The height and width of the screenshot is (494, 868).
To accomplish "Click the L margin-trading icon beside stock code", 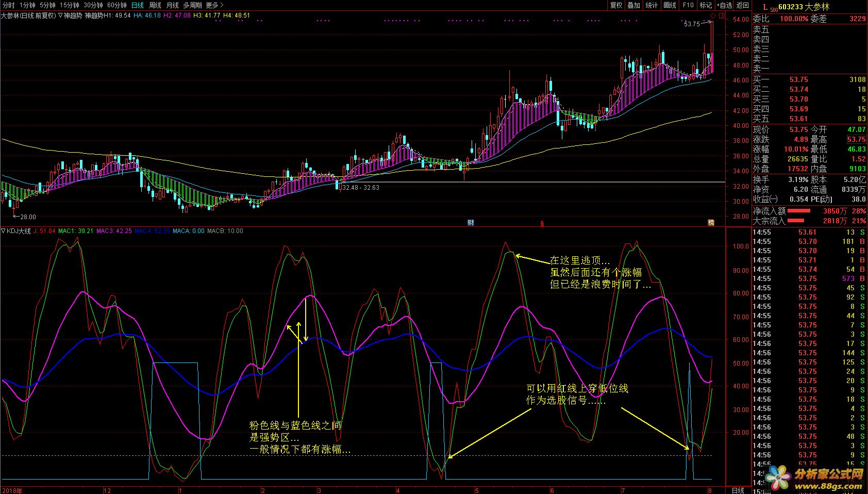I will click(765, 7).
